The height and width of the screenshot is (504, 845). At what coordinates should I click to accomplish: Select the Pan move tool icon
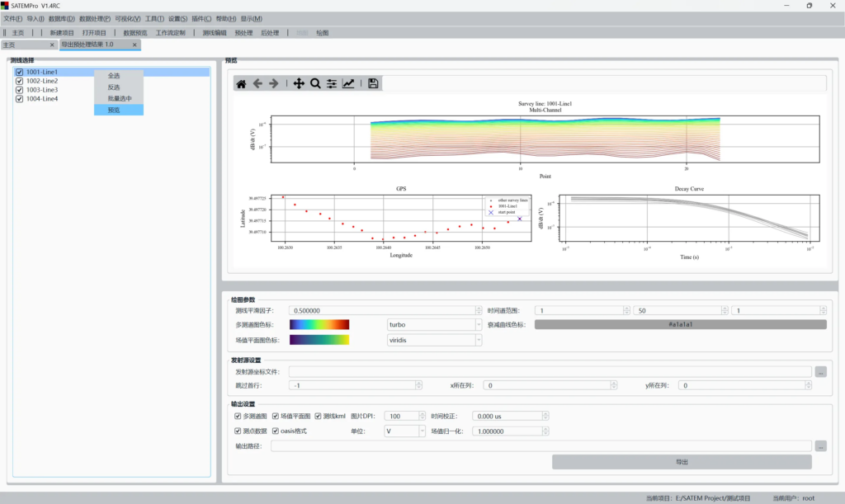click(299, 83)
